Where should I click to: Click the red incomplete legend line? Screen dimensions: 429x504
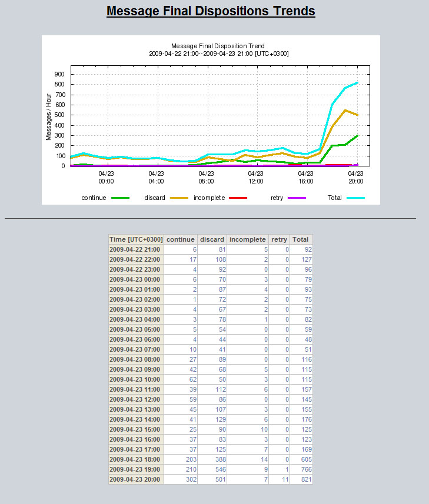click(238, 198)
